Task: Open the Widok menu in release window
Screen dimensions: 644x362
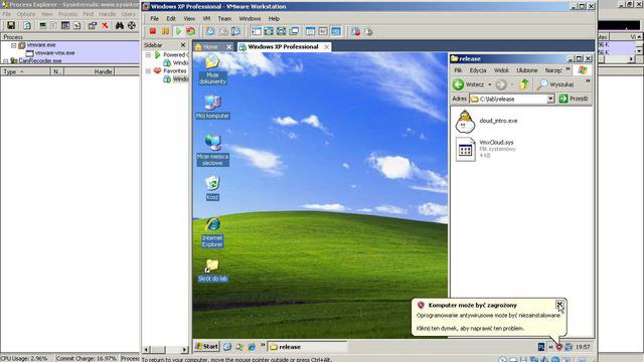Action: point(501,70)
